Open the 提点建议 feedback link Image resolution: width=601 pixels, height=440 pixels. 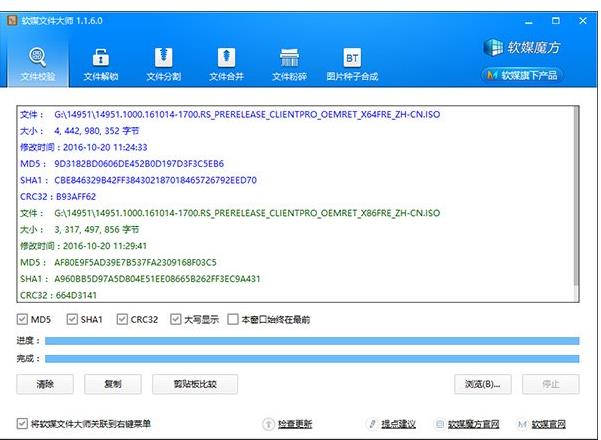tap(398, 424)
